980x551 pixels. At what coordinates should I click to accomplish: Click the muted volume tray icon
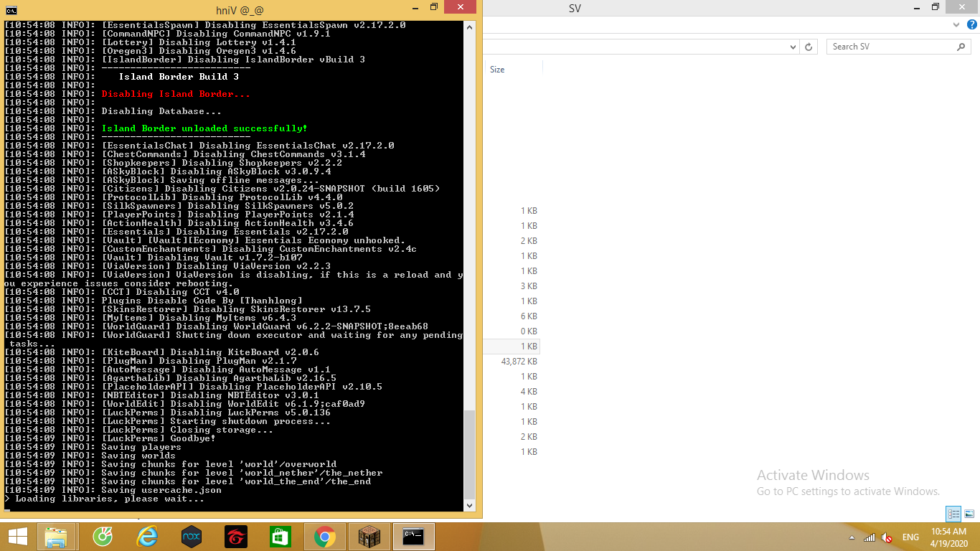[x=887, y=537]
